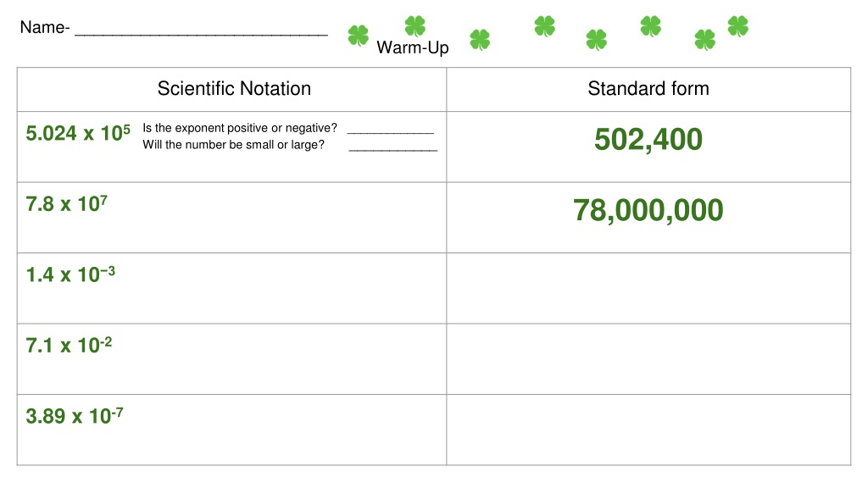Click blank after 'positive or negative?'
The height and width of the screenshot is (488, 868).
pyautogui.click(x=391, y=130)
